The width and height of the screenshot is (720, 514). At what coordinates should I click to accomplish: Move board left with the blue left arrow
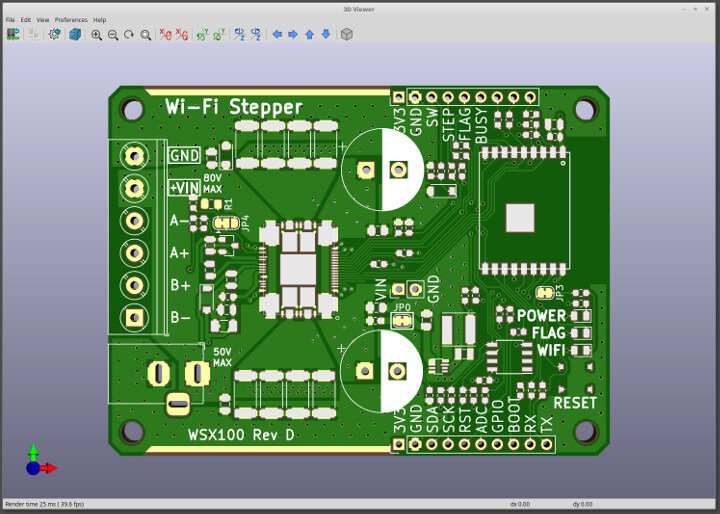pyautogui.click(x=277, y=34)
